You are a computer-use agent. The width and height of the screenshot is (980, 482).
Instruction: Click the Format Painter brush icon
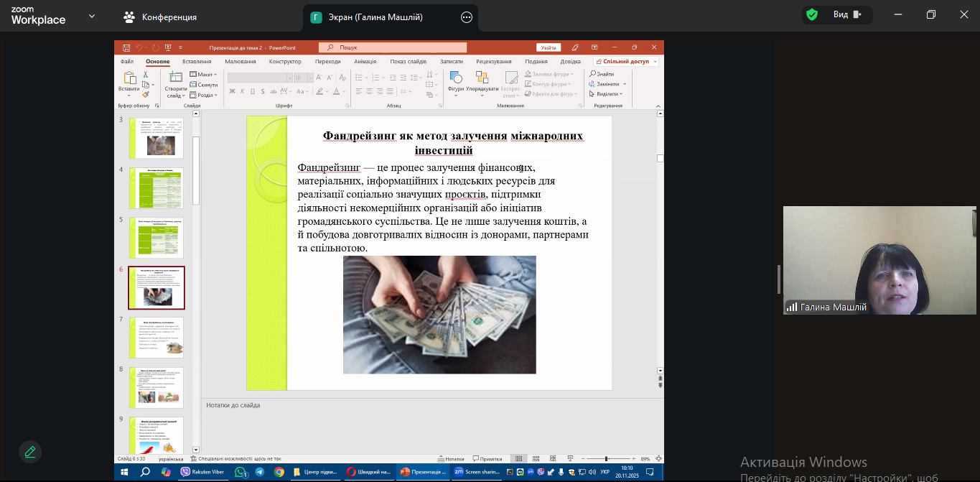(x=146, y=94)
